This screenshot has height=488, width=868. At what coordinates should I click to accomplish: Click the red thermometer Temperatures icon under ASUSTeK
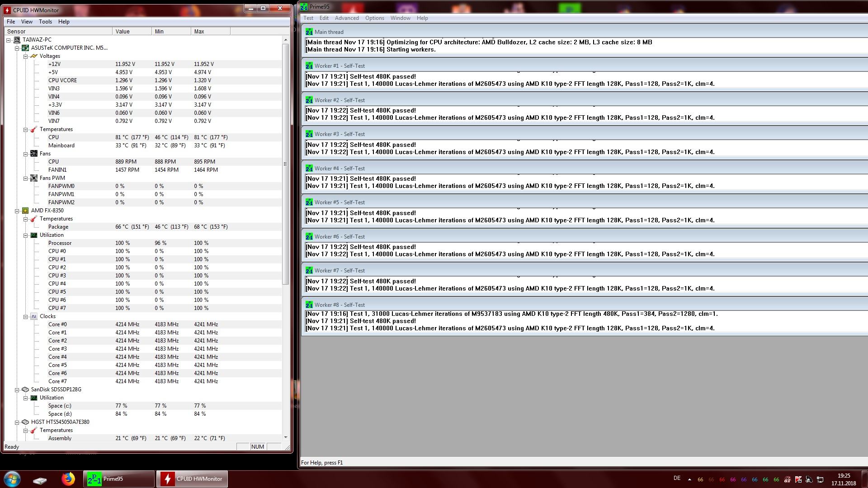pos(34,129)
